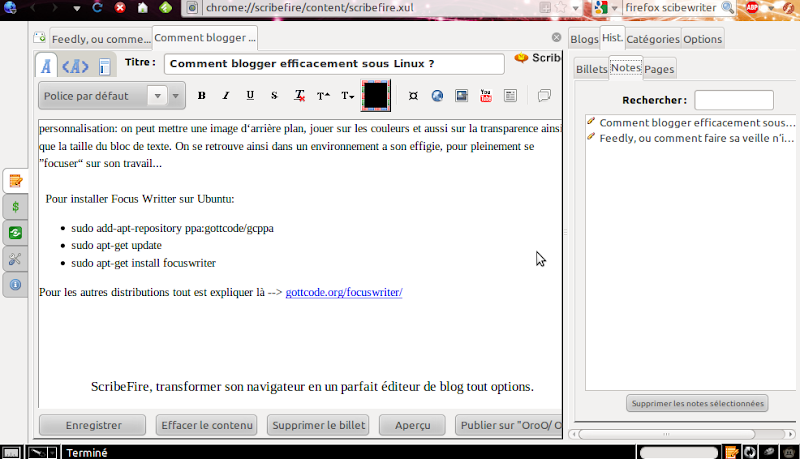Bookmark the page with the star icon
800x459 pixels.
click(561, 8)
